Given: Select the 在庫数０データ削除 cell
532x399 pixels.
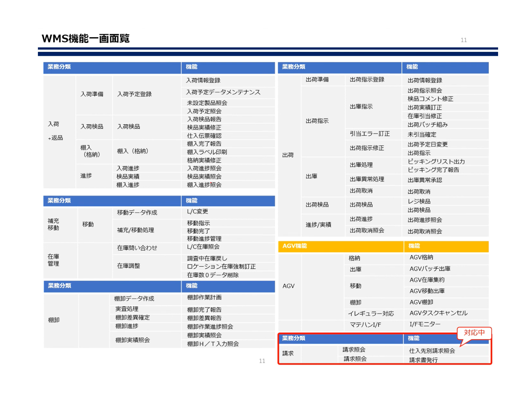Looking at the screenshot, I should 213,275.
